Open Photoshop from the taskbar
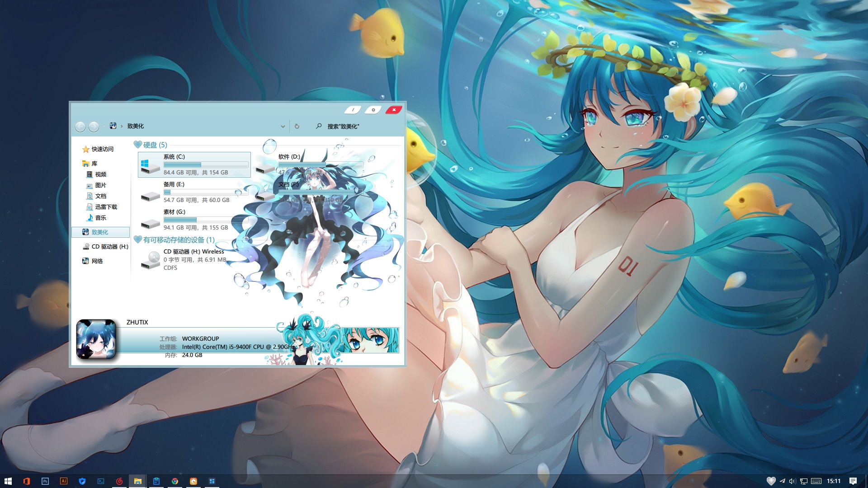This screenshot has height=488, width=868. (45, 480)
